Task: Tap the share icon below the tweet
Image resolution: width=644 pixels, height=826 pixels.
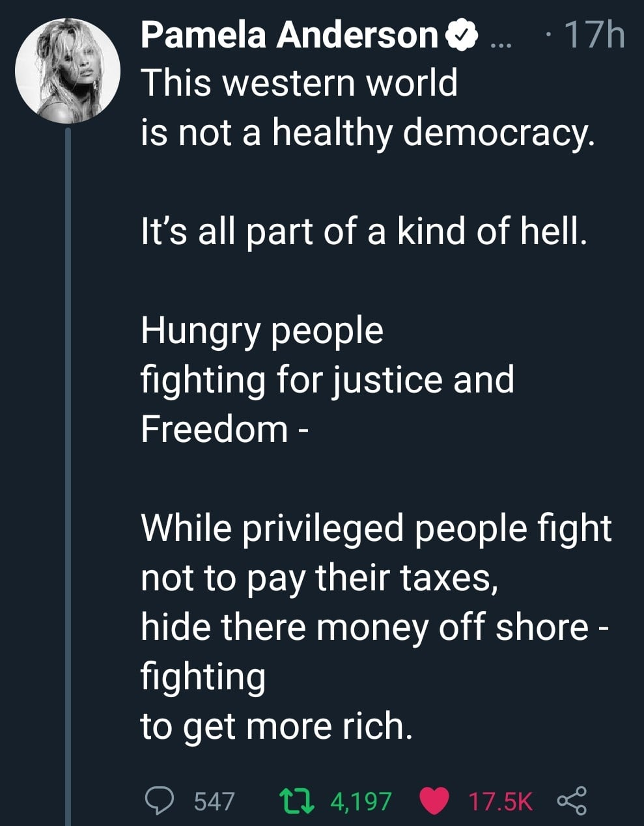Action: (x=571, y=800)
